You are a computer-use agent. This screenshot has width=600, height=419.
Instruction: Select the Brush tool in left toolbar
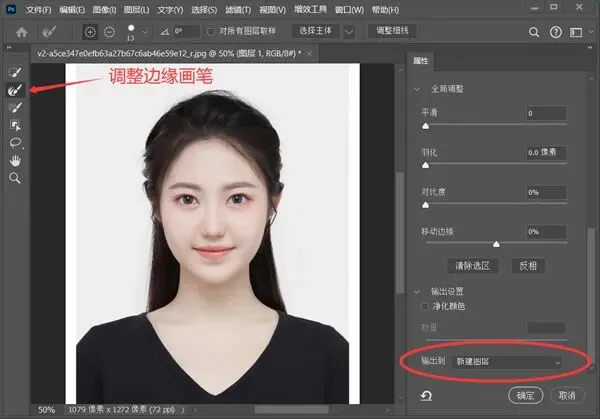(x=15, y=108)
